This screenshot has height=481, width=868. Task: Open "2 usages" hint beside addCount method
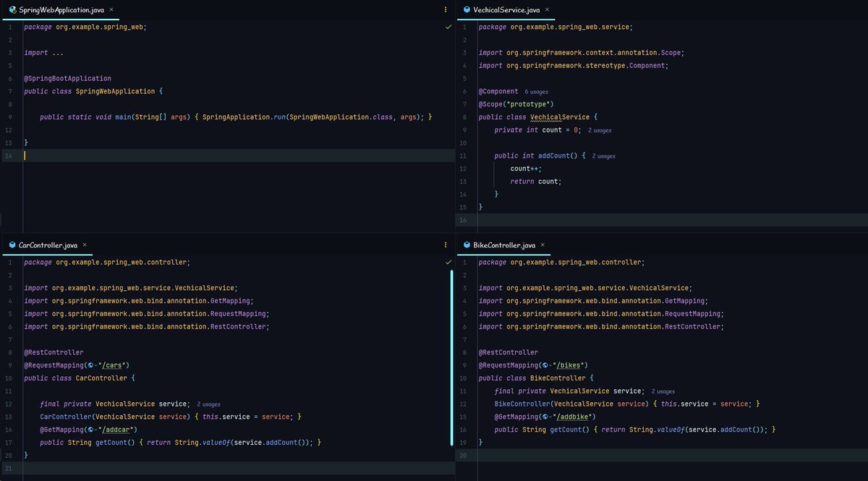604,156
